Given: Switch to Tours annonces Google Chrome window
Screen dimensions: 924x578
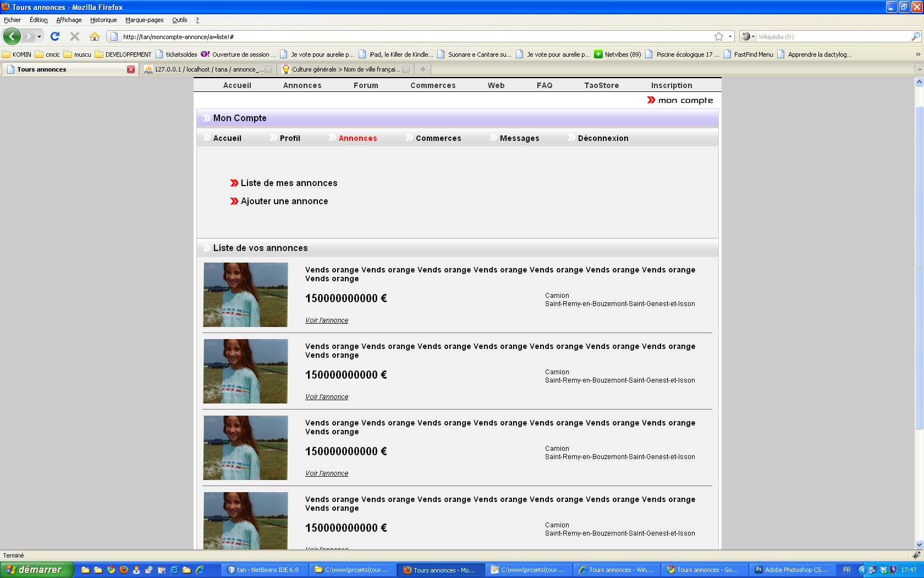Looking at the screenshot, I should coord(705,570).
